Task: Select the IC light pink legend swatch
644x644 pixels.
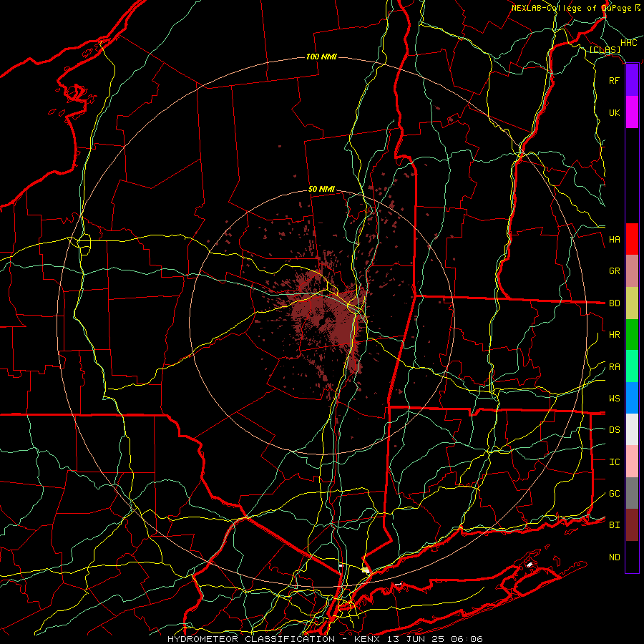Action: [x=632, y=462]
